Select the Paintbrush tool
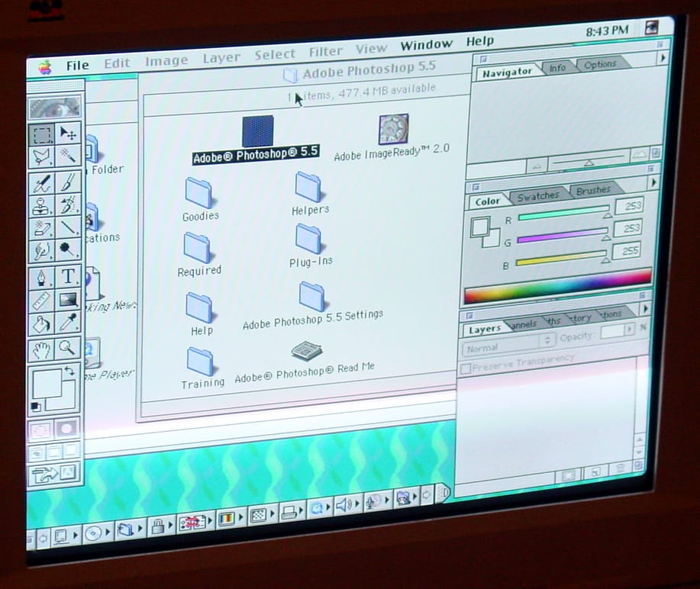Screen dimensions: 700x589 pyautogui.click(x=68, y=182)
